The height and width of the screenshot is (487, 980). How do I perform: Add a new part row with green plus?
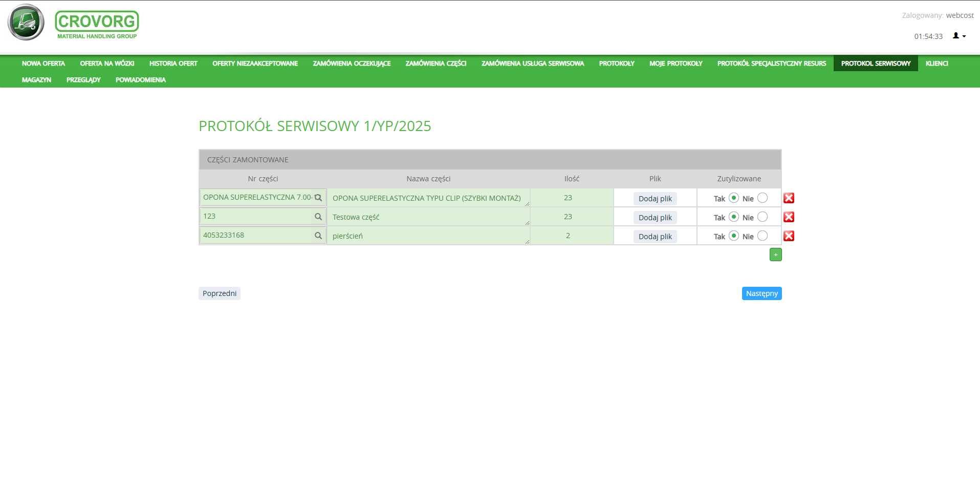point(775,255)
